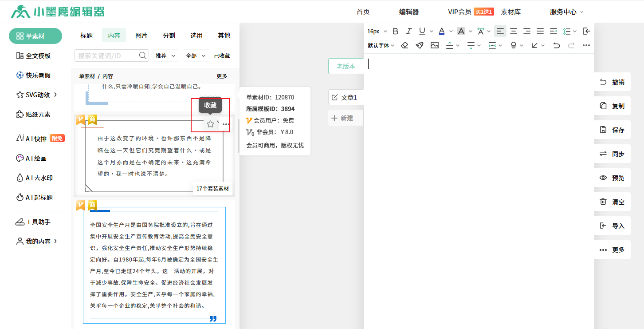644x329 pixels.
Task: Switch to the 其他 tab
Action: 224,36
